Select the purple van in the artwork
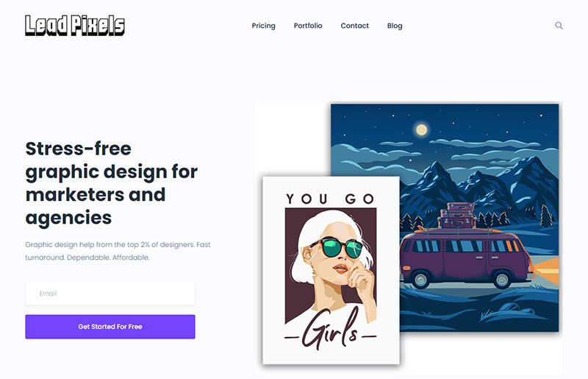The image size is (588, 379). tap(467, 259)
